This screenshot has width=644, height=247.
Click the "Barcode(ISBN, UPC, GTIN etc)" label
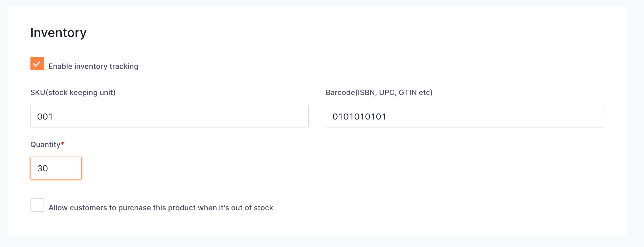[379, 92]
